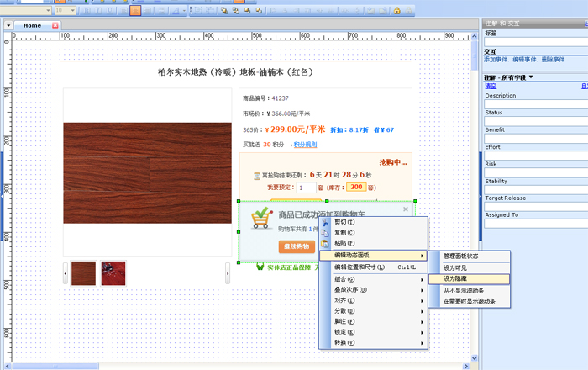Click the copy icon in context menu

325,233
